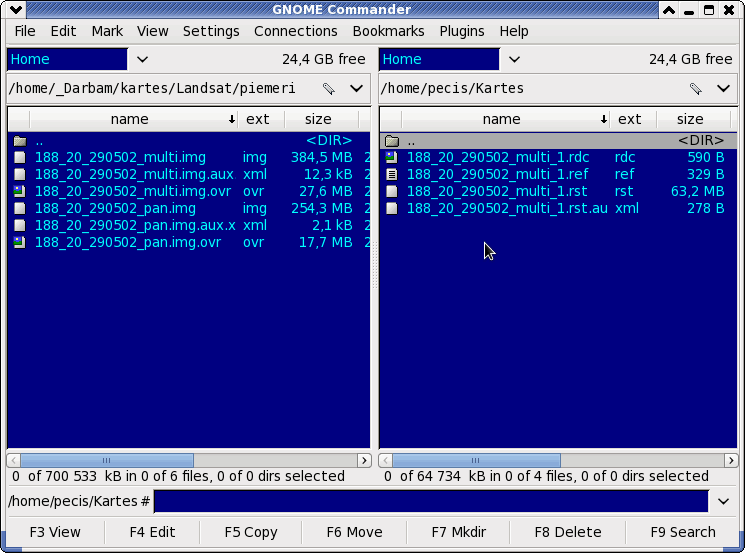Image resolution: width=745 pixels, height=553 pixels.
Task: Click the file icon of 188_20_290502_multi.img.aux xml
Action: pos(19,174)
